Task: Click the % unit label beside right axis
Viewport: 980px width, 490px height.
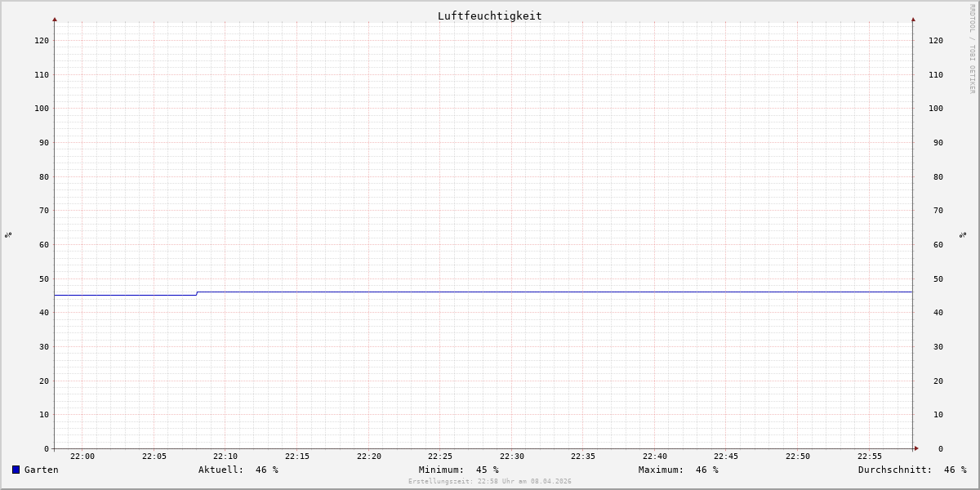Action: pos(963,235)
